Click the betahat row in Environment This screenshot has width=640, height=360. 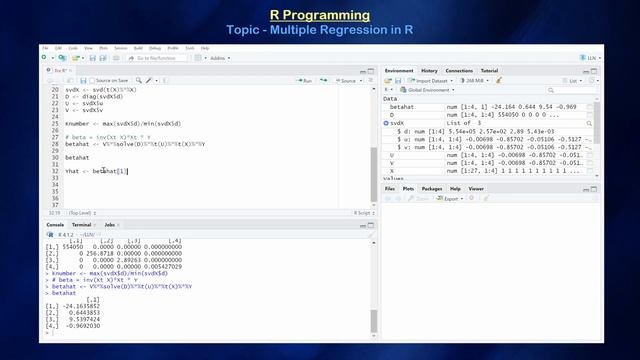pyautogui.click(x=489, y=107)
